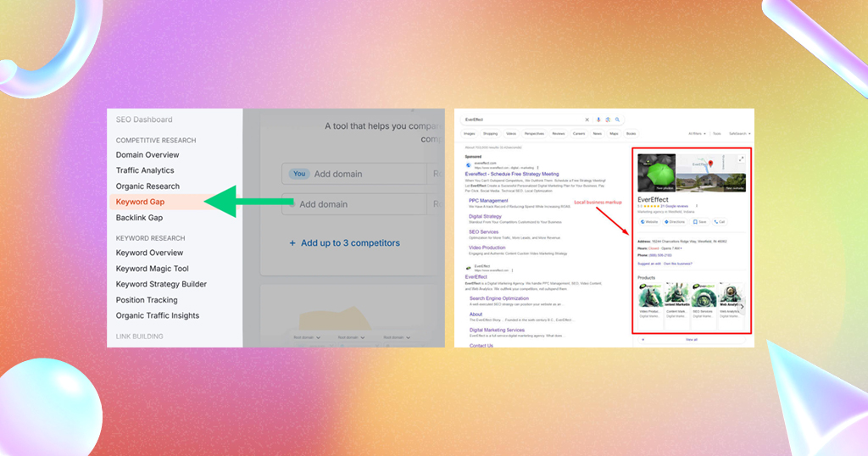Click 'Own this business?' link
868x456 pixels.
(678, 264)
